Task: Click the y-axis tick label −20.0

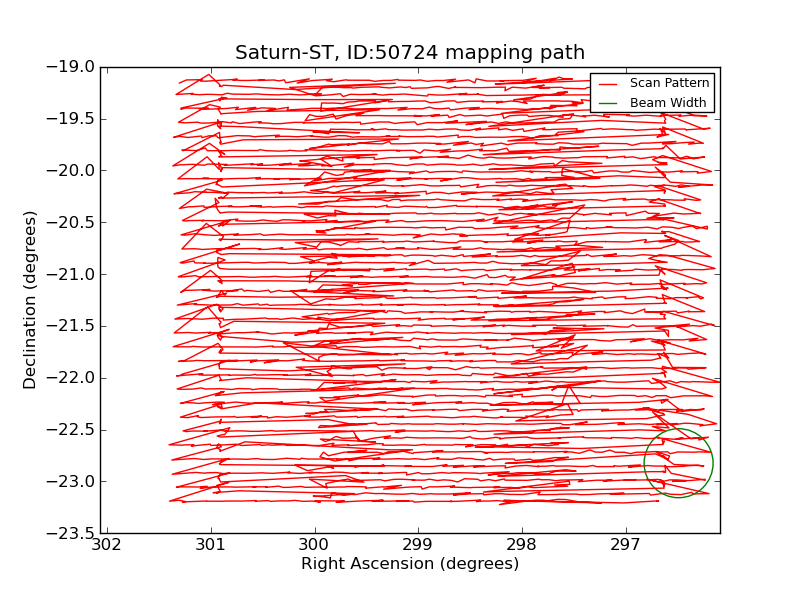Action: point(70,170)
